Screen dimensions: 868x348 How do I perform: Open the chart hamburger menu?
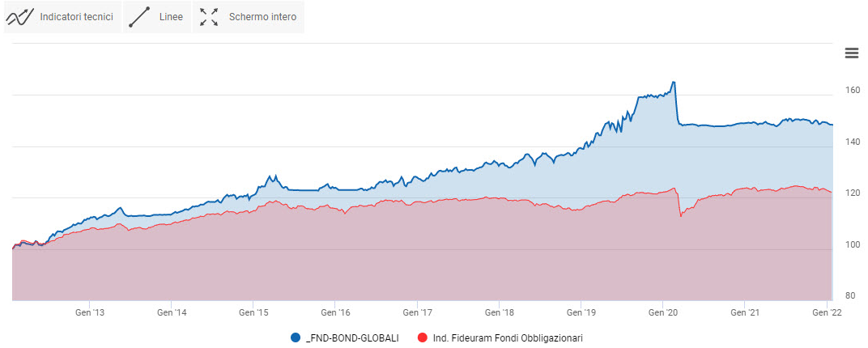point(851,53)
